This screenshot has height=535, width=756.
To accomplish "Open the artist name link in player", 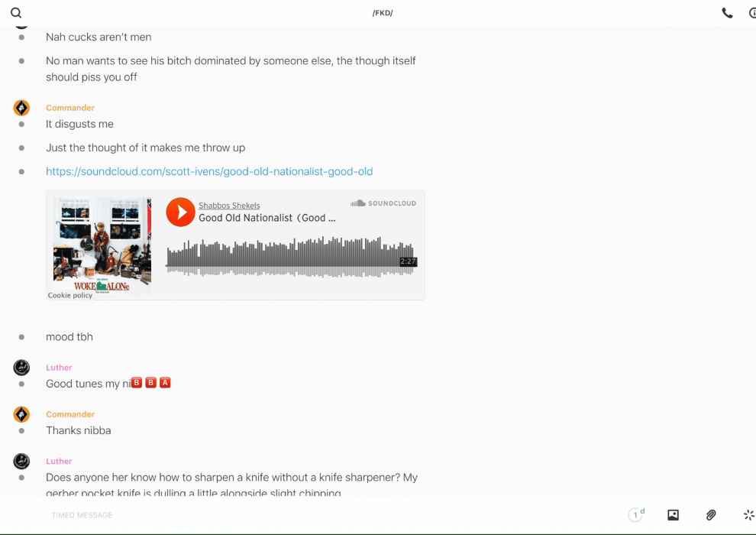I will [x=229, y=206].
